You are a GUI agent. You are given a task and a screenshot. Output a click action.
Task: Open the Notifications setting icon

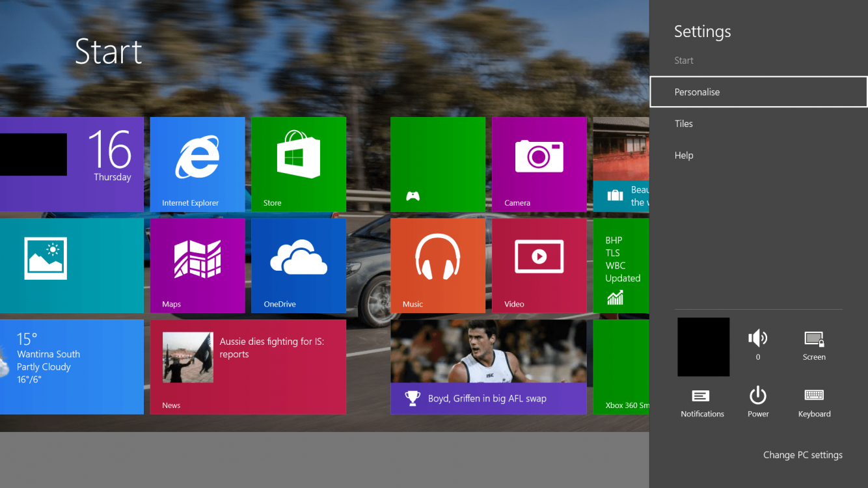click(702, 403)
